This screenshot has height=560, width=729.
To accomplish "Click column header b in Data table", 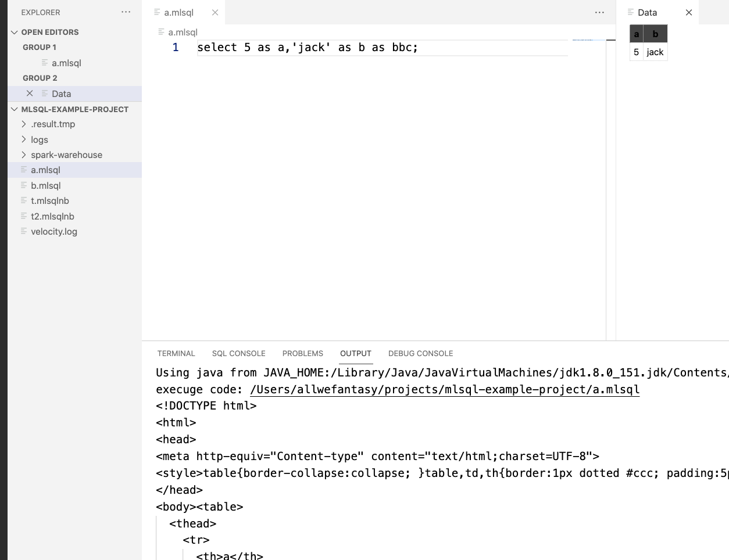I will pos(655,34).
